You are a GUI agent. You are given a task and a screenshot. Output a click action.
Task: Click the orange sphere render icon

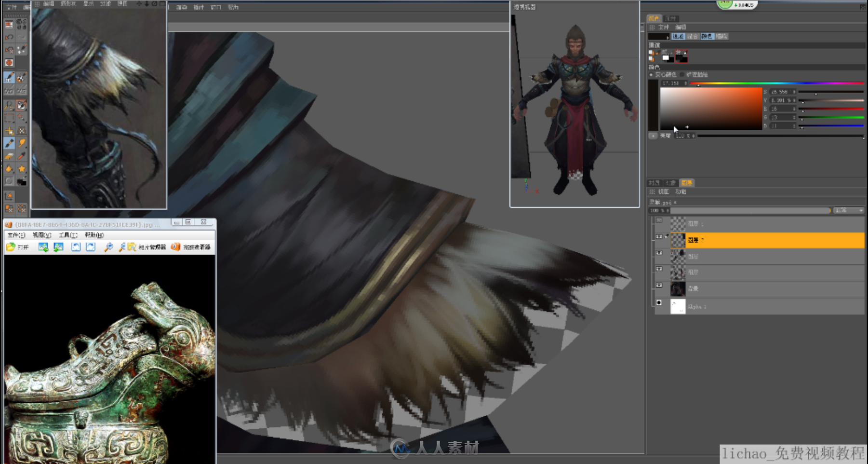9,63
